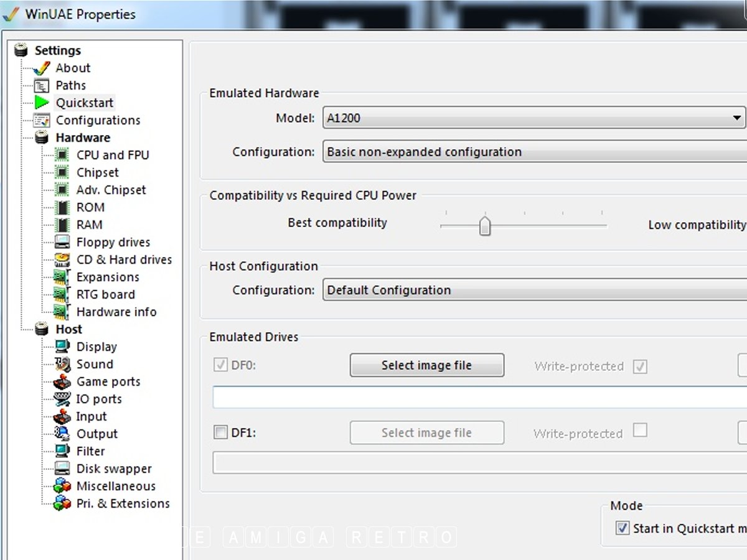Click the CPU and FPU chip icon
This screenshot has width=747, height=560.
[62, 155]
